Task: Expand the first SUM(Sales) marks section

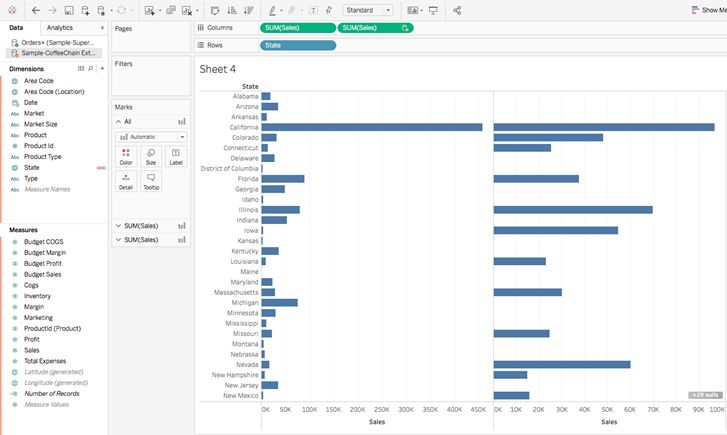Action: tap(118, 226)
